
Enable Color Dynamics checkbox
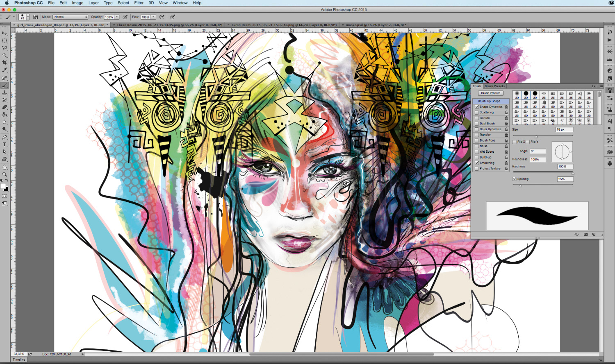coord(477,129)
